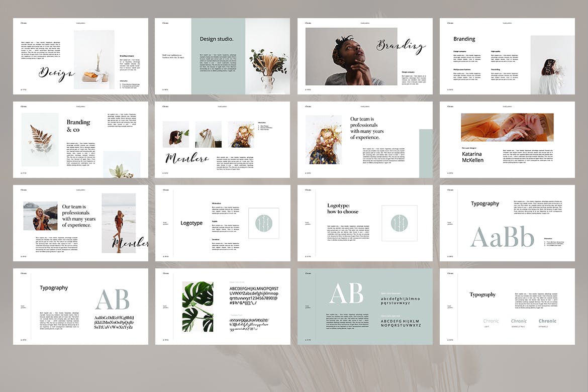Choose the Chronic italic font sample

click(519, 321)
